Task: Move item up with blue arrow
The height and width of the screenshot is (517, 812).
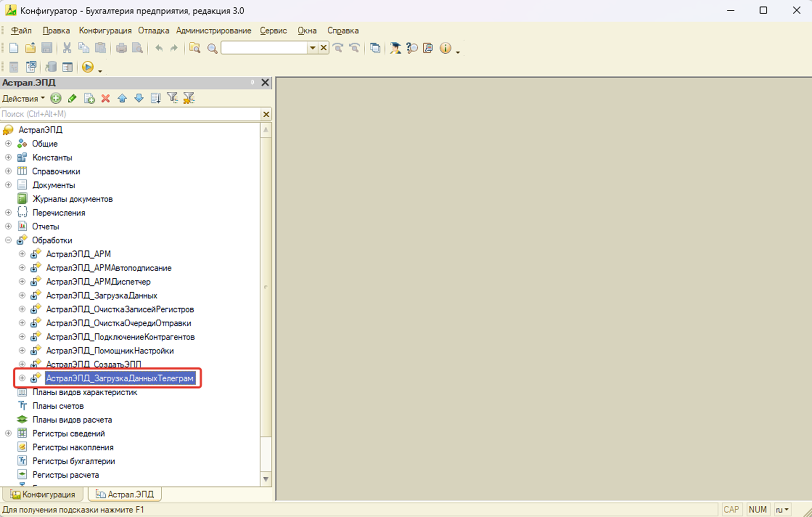Action: coord(122,98)
